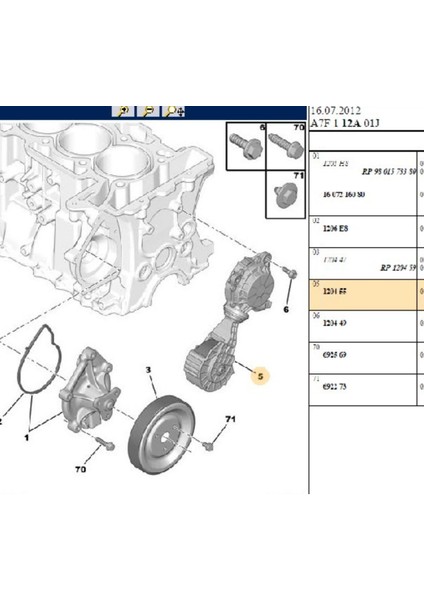Select the date 16.07.2012
The image size is (424, 600).
point(335,111)
